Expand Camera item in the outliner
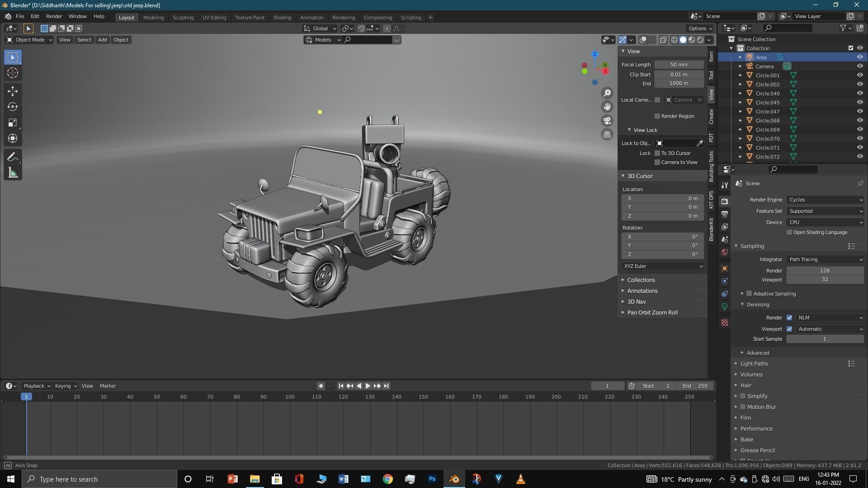 (741, 66)
